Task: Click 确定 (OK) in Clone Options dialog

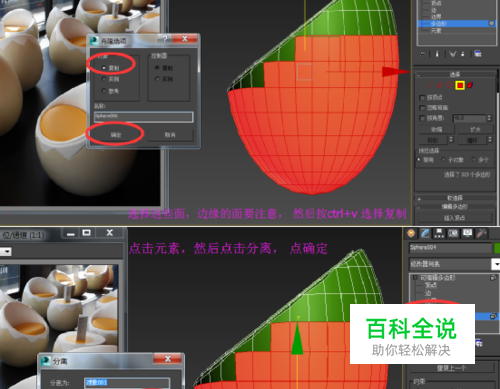Action: coord(116,135)
